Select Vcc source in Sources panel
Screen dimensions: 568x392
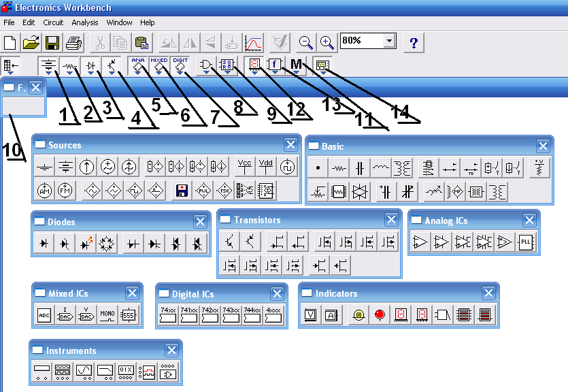coord(244,167)
